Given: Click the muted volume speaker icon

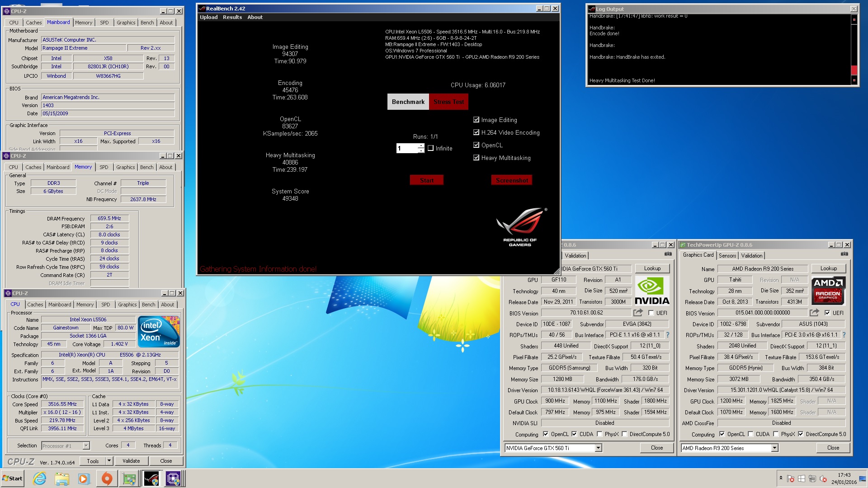Looking at the screenshot, I should (x=823, y=479).
